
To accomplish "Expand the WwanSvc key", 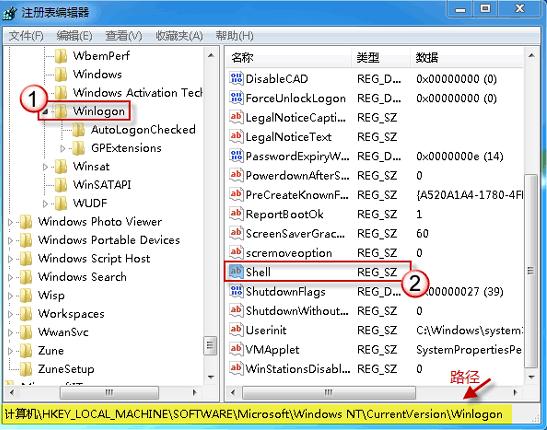I will click(10, 333).
